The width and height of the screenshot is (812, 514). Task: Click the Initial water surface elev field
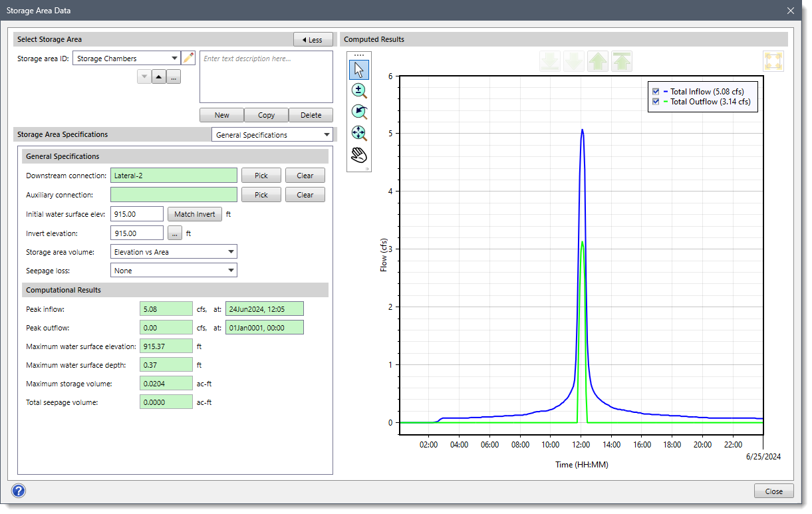coord(137,214)
